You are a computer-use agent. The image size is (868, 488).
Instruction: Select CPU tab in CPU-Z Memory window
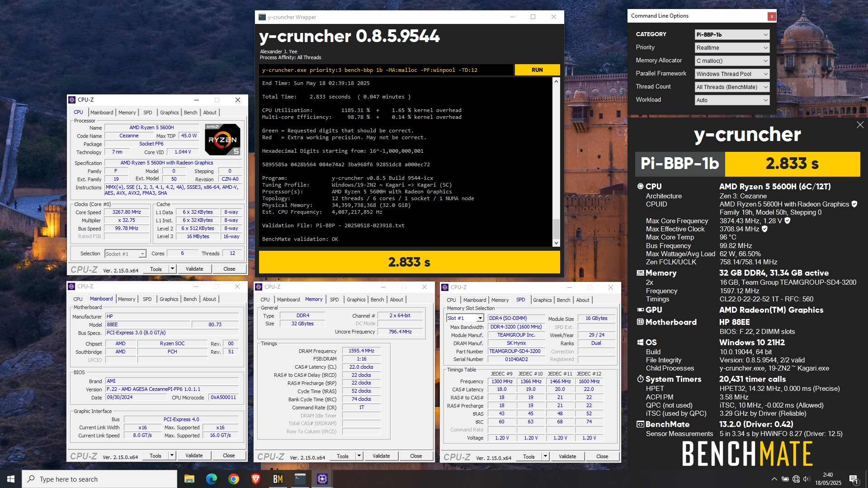[x=265, y=300]
